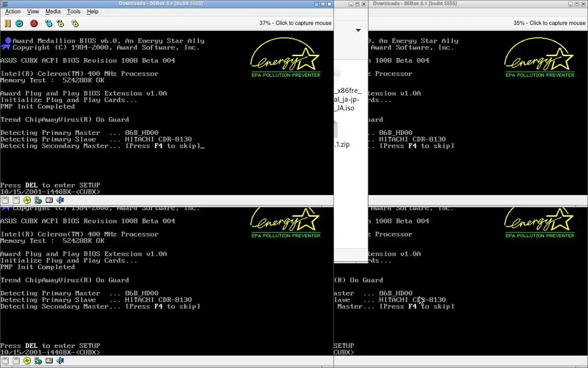Open Settings with the gear toolbar icon

click(75, 23)
